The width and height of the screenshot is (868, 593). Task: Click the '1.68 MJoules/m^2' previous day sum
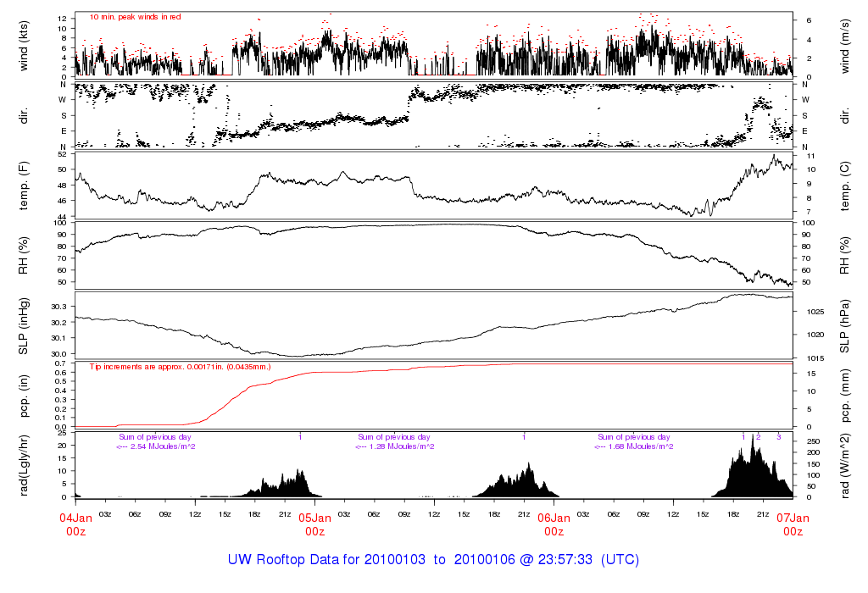tap(641, 446)
